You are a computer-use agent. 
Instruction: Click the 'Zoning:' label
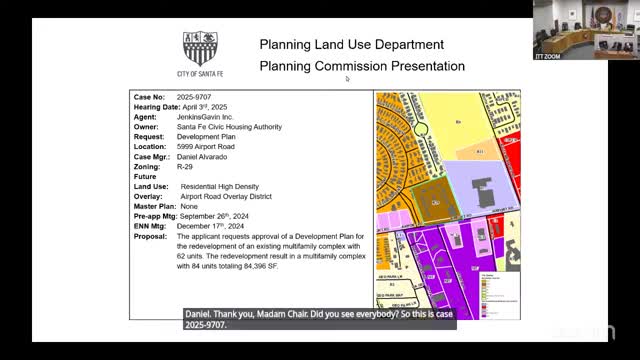pos(147,167)
